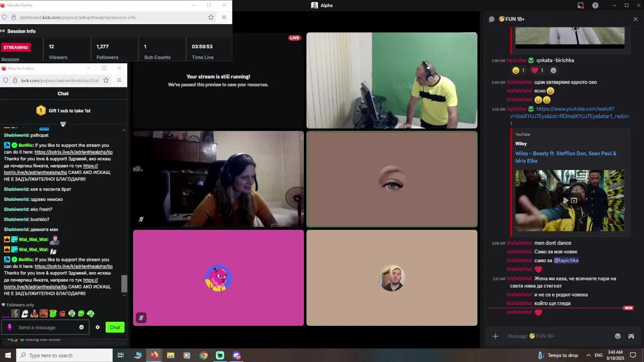Viewport: 644px width, 362px height.
Task: Click the Windows taskbar search box
Action: coord(64,355)
